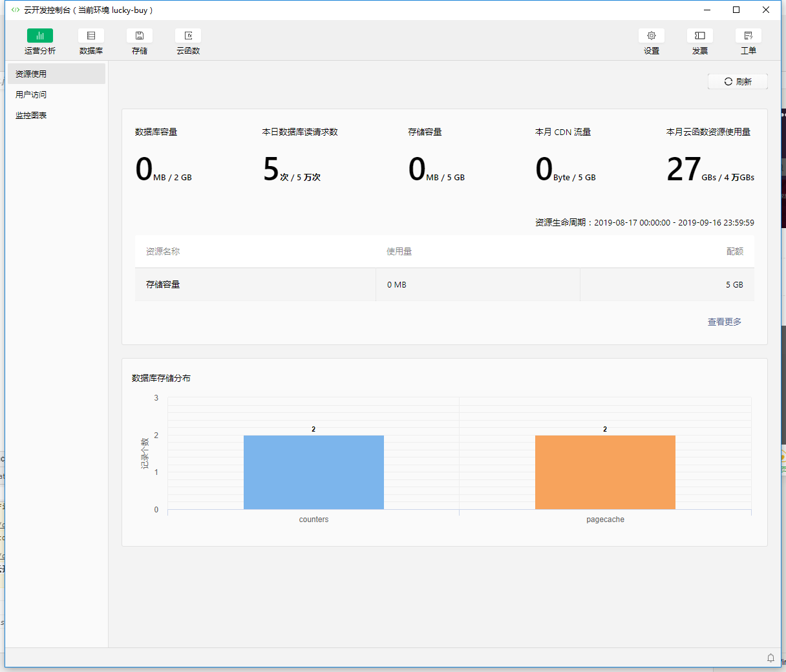Click the notification bell icon
Screen dimensions: 786x672
click(x=770, y=658)
